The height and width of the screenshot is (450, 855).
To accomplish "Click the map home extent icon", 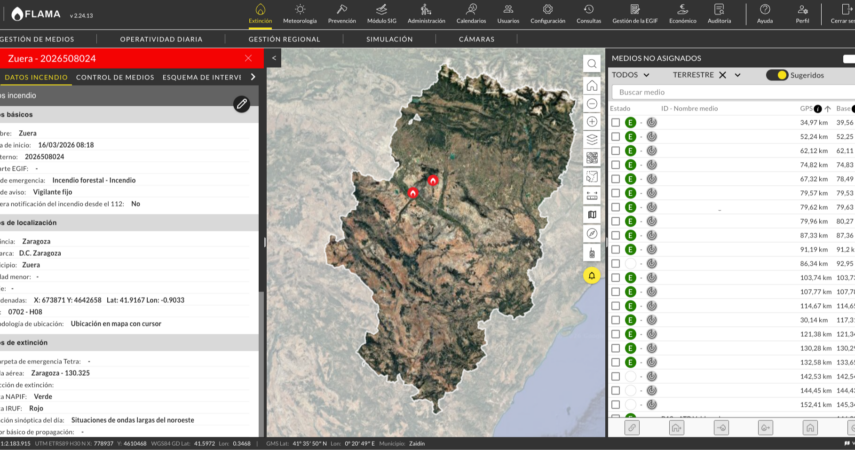I will coord(592,86).
